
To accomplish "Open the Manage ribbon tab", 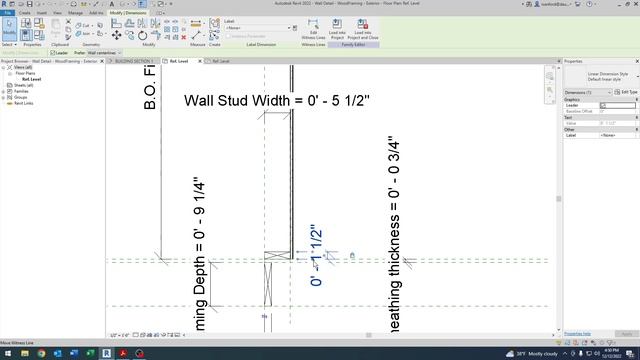I will (x=76, y=13).
